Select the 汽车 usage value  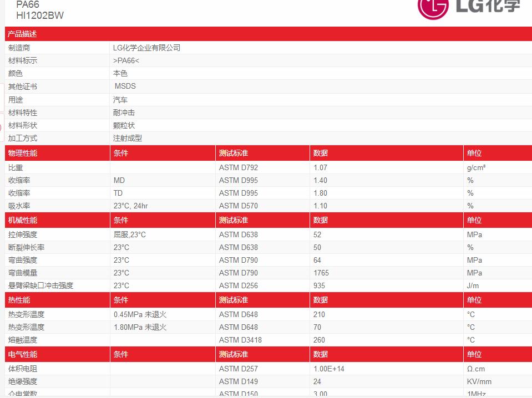120,100
